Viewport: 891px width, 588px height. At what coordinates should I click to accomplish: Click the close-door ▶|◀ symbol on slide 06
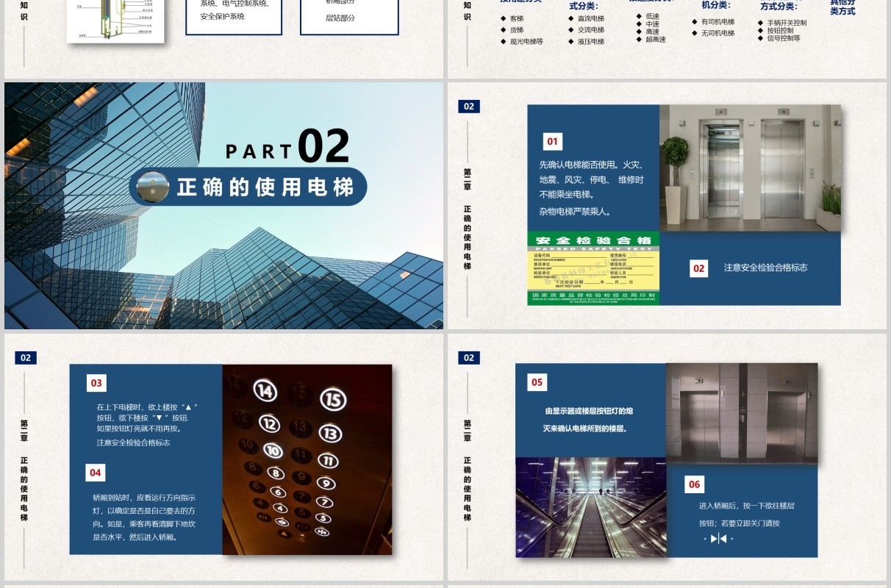click(x=718, y=539)
